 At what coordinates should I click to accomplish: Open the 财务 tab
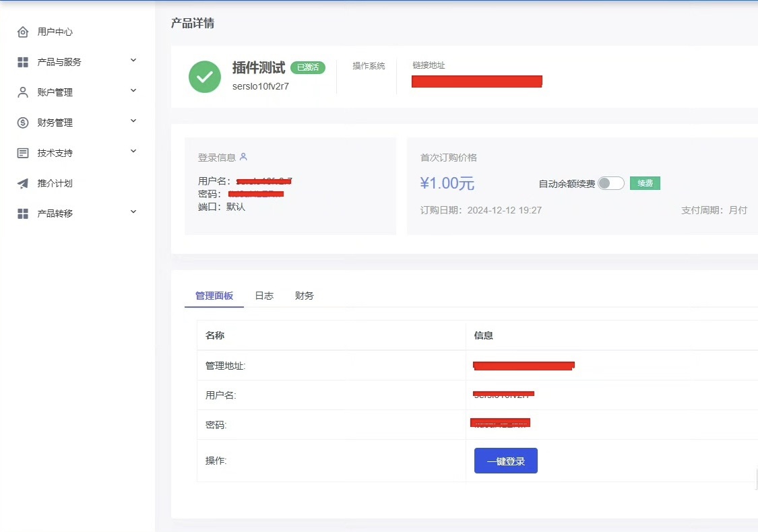pyautogui.click(x=304, y=295)
